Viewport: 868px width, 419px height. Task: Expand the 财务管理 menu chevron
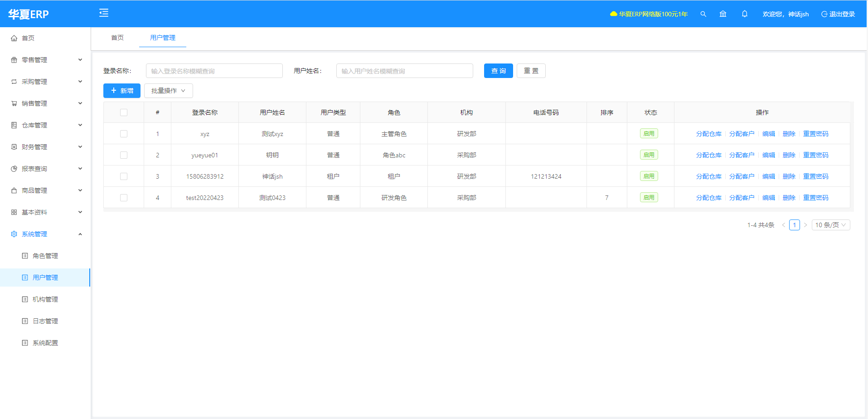[80, 147]
